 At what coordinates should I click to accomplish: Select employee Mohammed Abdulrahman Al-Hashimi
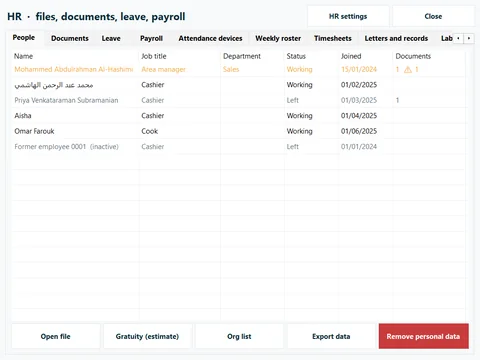point(239,69)
